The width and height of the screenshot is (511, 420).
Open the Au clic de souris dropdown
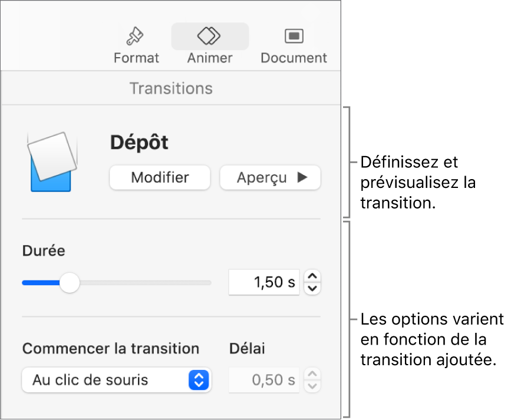point(117,380)
